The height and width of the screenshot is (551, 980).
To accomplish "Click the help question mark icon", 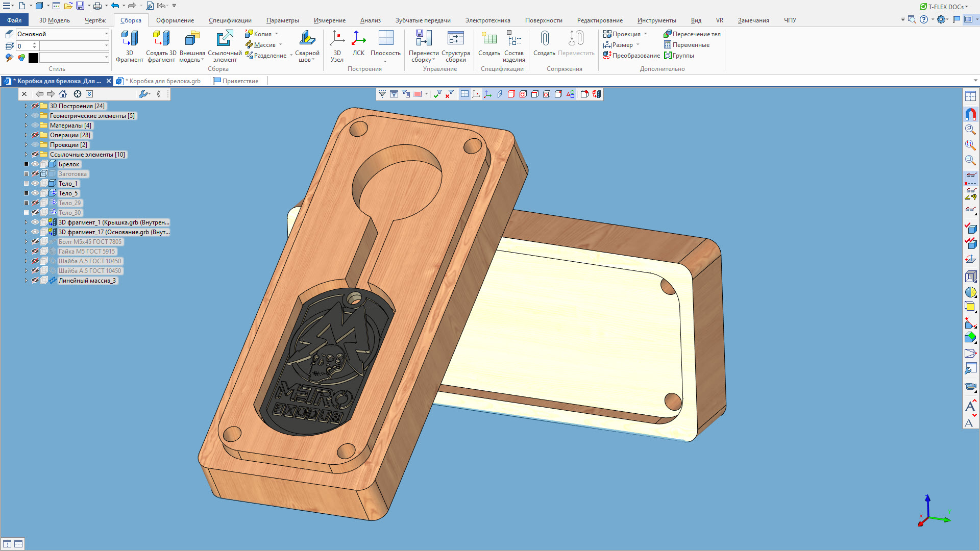I will click(924, 19).
